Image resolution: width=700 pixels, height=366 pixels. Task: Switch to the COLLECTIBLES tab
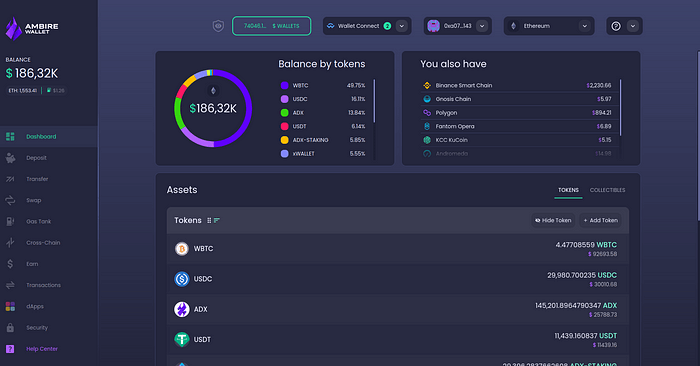[x=607, y=190]
